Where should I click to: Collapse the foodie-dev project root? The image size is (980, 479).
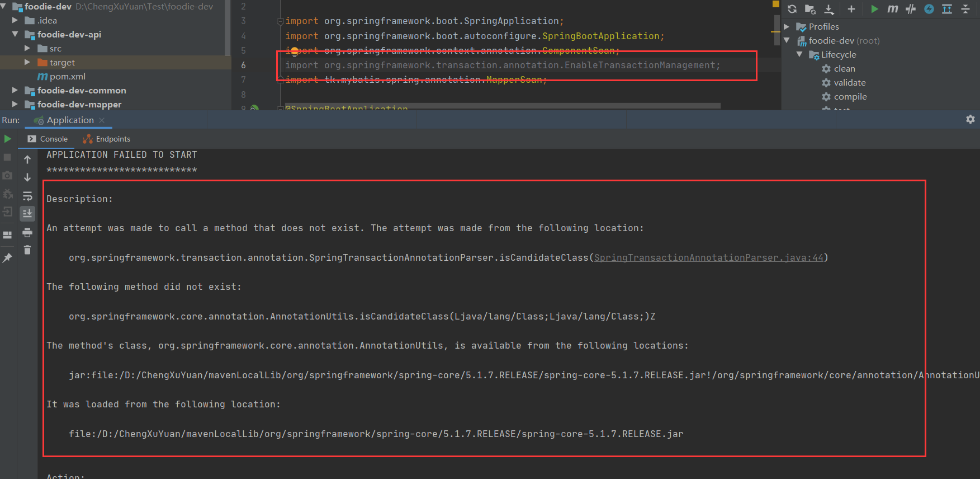pyautogui.click(x=4, y=6)
